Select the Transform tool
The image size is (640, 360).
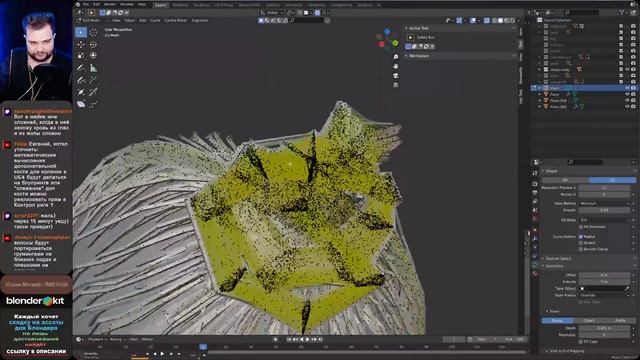[93, 55]
